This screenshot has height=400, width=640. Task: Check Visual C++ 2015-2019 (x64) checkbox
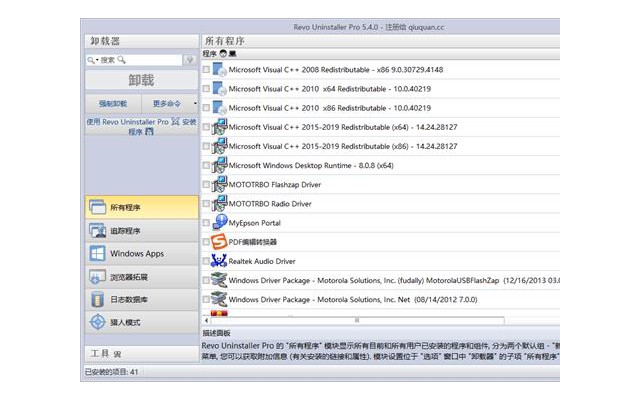coord(206,127)
